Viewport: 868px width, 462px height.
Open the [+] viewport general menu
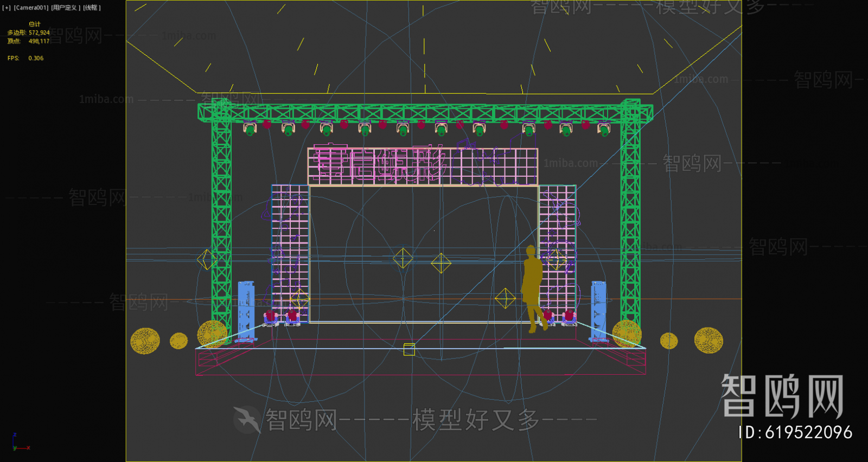click(x=7, y=8)
